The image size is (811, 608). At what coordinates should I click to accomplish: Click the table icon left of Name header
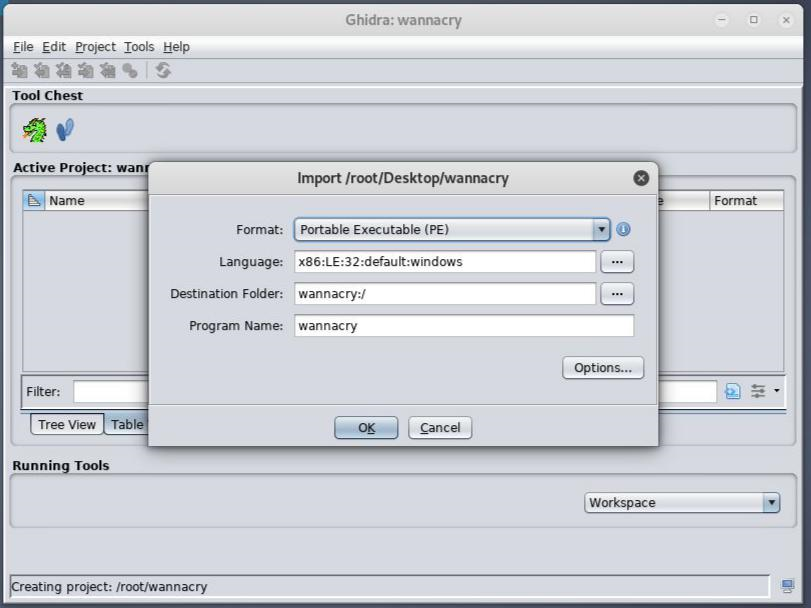pyautogui.click(x=34, y=200)
